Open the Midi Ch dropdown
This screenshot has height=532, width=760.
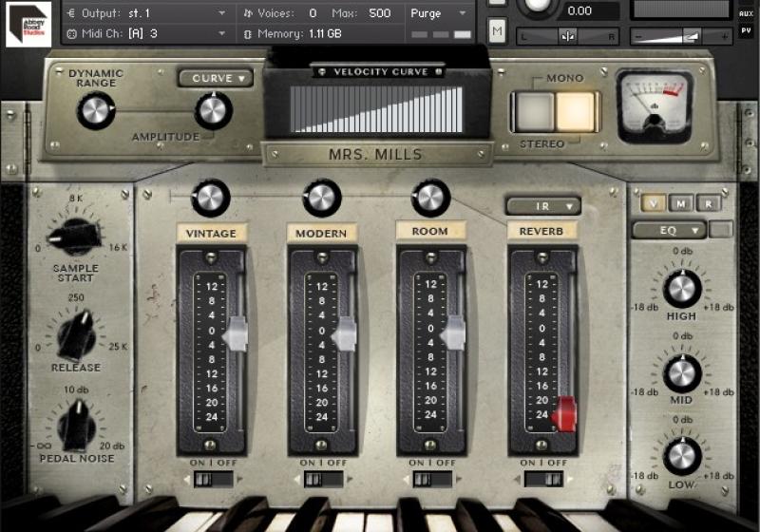(146, 34)
